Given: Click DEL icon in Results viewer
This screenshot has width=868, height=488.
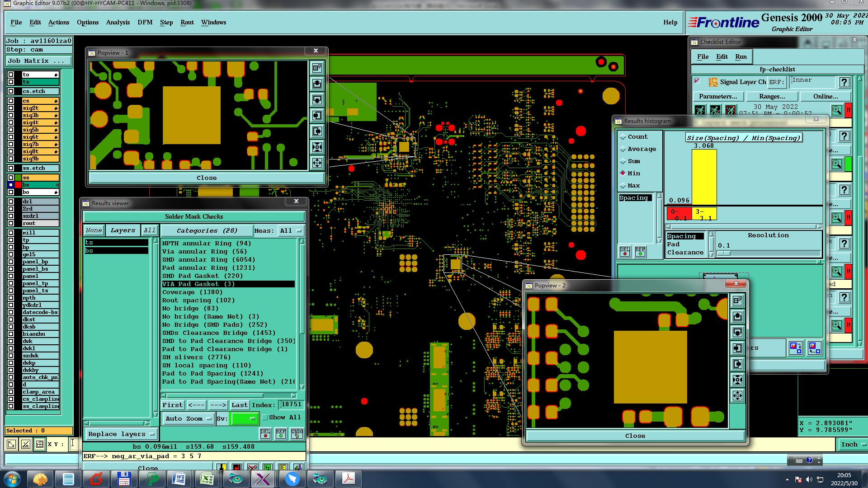Looking at the screenshot, I should pos(265,434).
